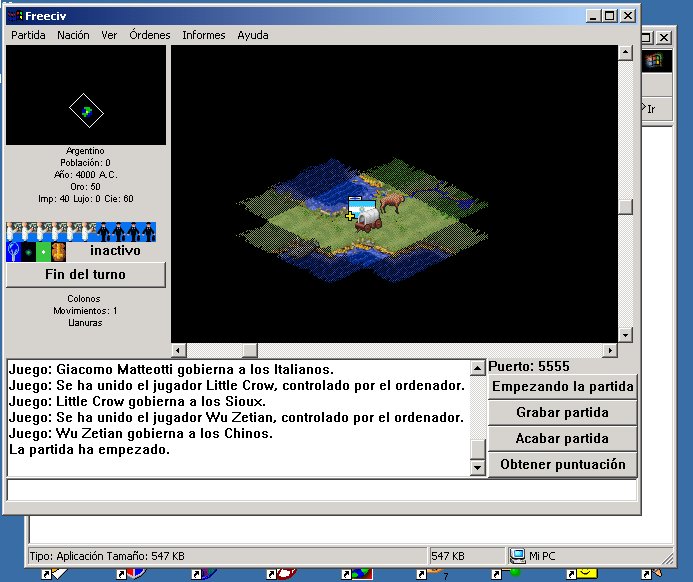Click the Obtener puntuación button

click(x=562, y=464)
